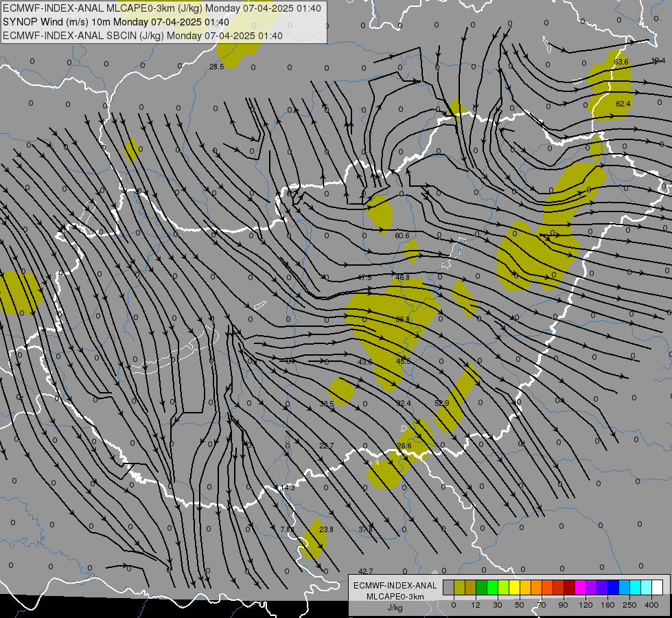This screenshot has width=672, height=618.
Task: Click the bright green legend swatch
Action: pos(492,587)
